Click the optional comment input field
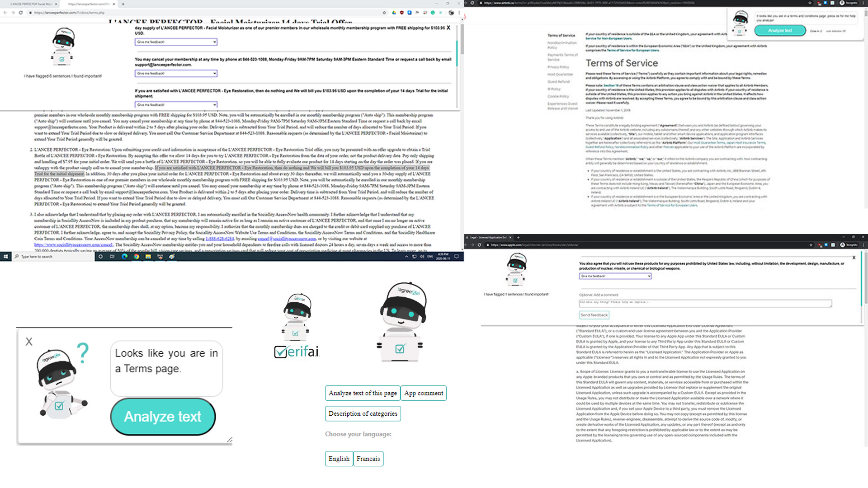This screenshot has width=868, height=488. tap(705, 303)
